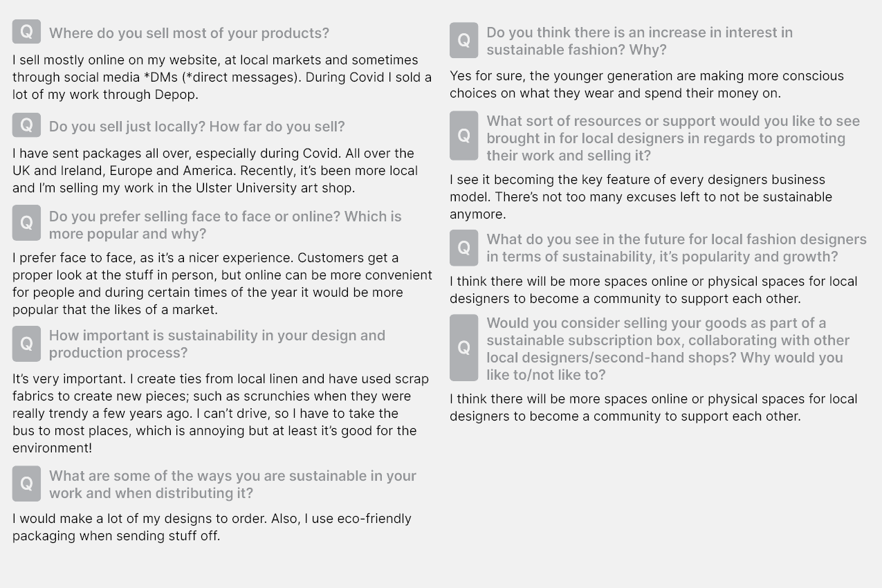Click the heading "Where do you sell most of your products?"

[189, 33]
